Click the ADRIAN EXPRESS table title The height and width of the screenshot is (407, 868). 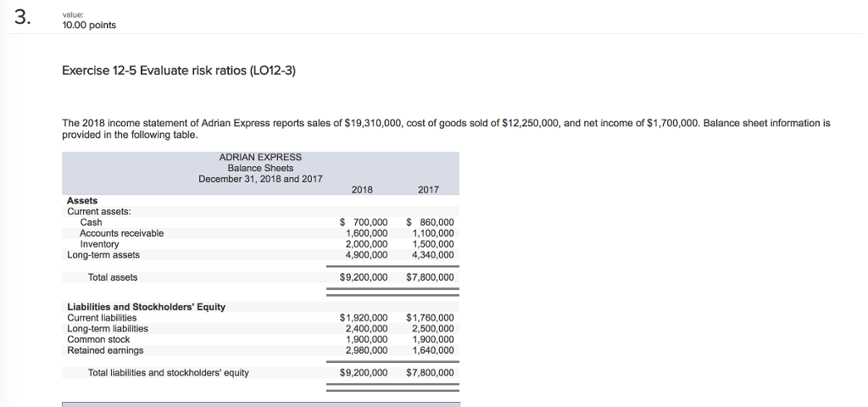pyautogui.click(x=260, y=157)
